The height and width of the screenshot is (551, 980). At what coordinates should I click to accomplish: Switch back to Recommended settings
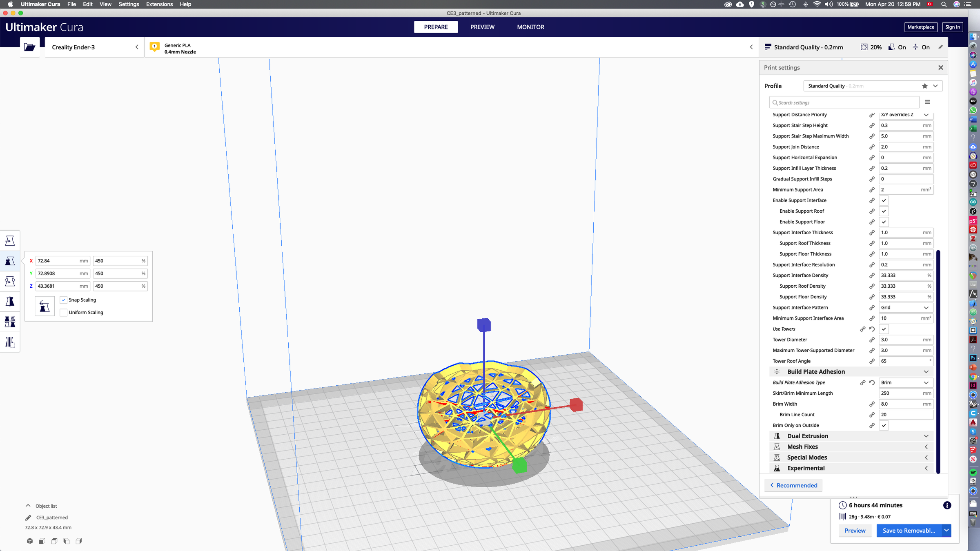(x=793, y=485)
